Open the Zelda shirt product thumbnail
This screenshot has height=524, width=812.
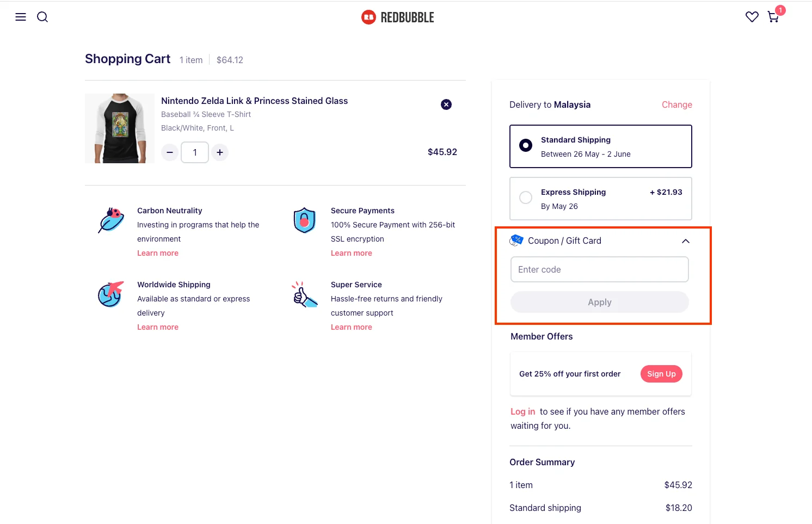pyautogui.click(x=120, y=128)
